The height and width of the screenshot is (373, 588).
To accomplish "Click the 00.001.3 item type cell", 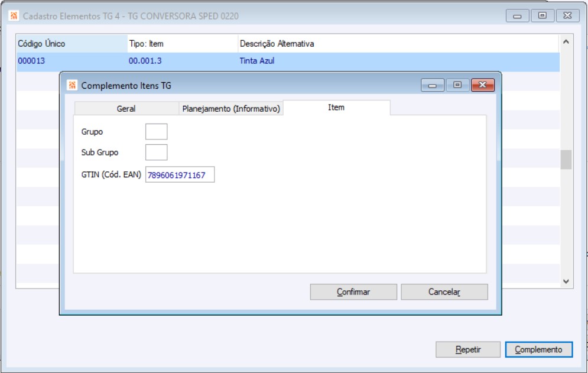I will [183, 61].
